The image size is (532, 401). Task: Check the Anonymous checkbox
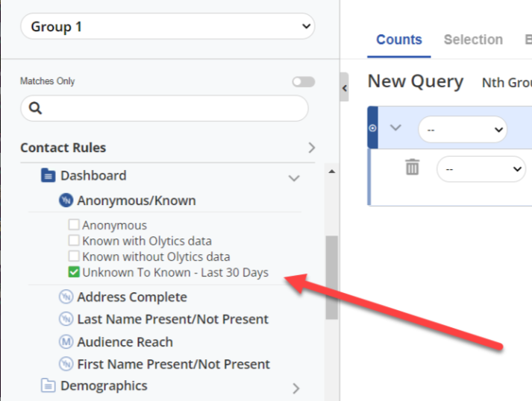(74, 224)
